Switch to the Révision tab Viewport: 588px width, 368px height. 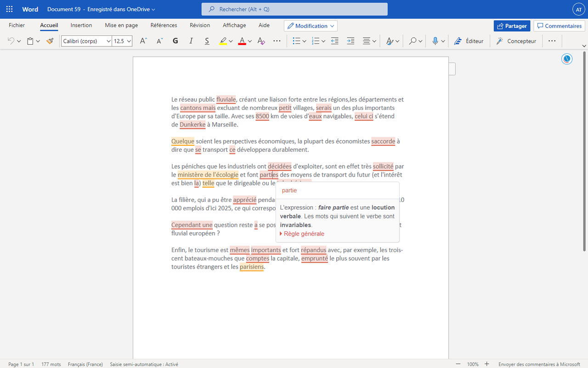point(200,25)
